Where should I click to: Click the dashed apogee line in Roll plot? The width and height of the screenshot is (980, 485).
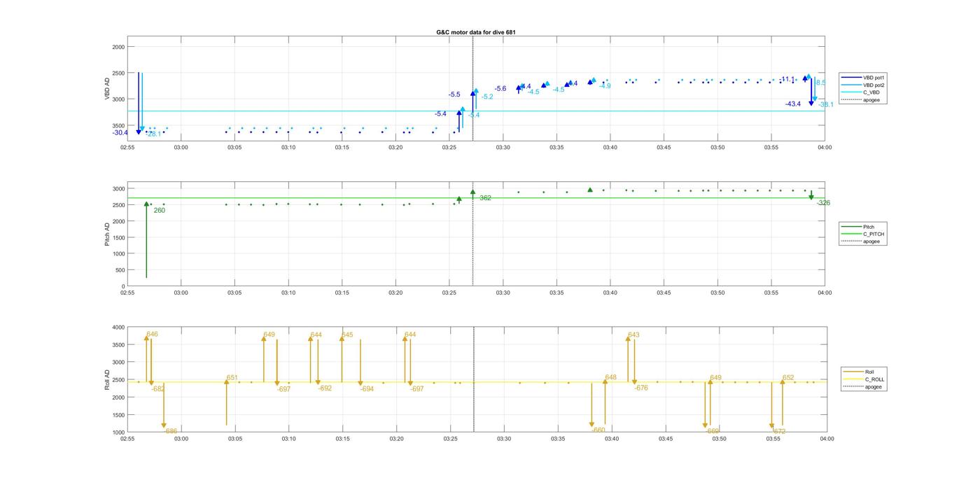click(473, 379)
